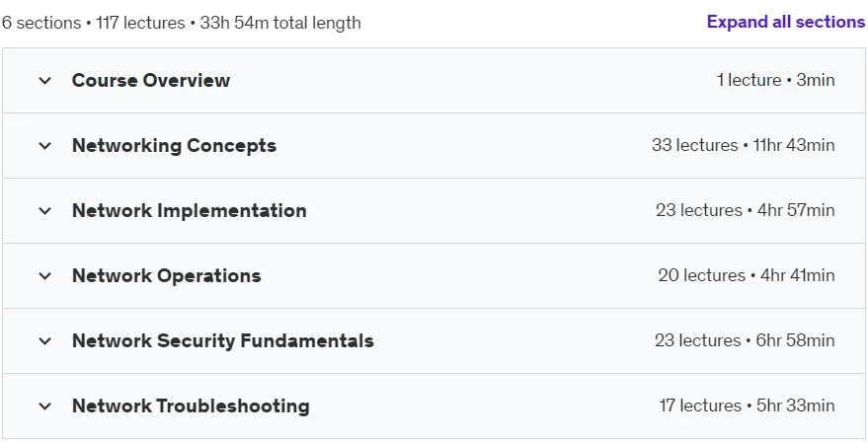Toggle the chevron beside Network Security Fundamentals

click(44, 341)
